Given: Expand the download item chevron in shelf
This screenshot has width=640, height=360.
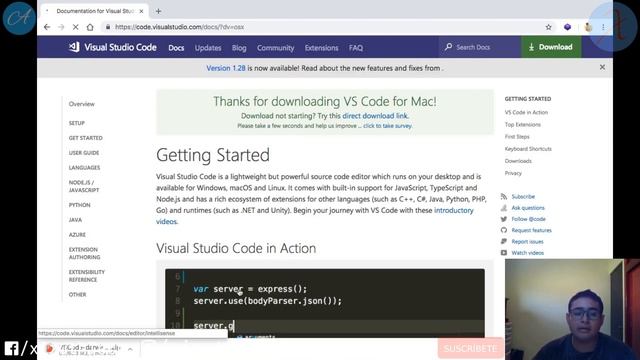Looking at the screenshot, I should (x=130, y=349).
